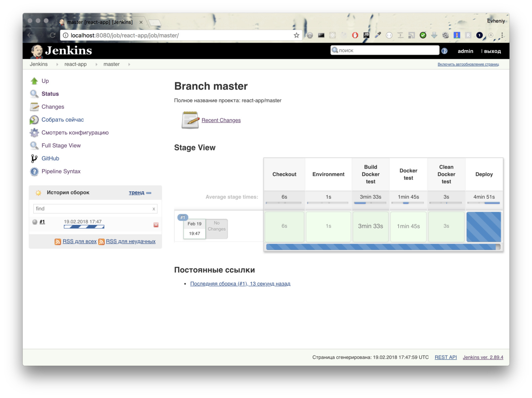Enable auto-refresh via 'Включить автообновление страниц'
Screen dimensions: 532x398
point(468,65)
